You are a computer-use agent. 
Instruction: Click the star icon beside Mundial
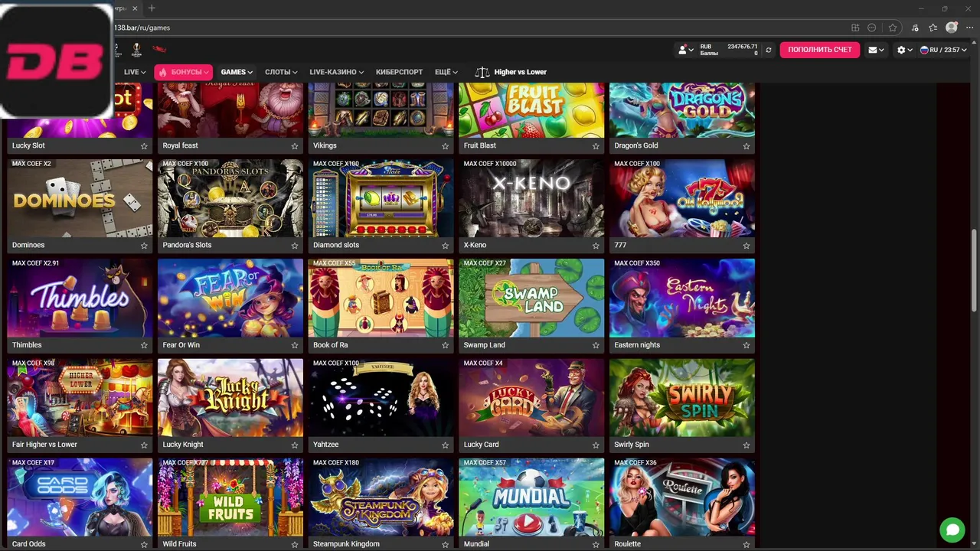[596, 545]
